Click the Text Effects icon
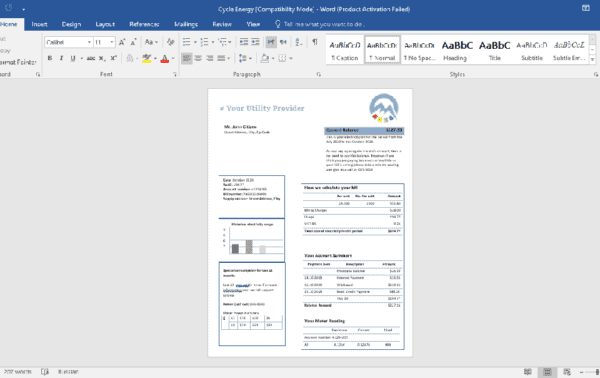Image resolution: width=600 pixels, height=378 pixels. coord(129,58)
